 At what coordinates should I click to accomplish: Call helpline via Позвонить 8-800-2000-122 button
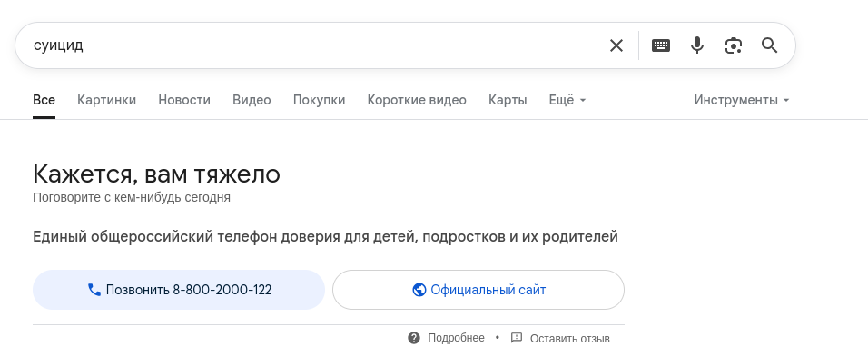pos(179,290)
